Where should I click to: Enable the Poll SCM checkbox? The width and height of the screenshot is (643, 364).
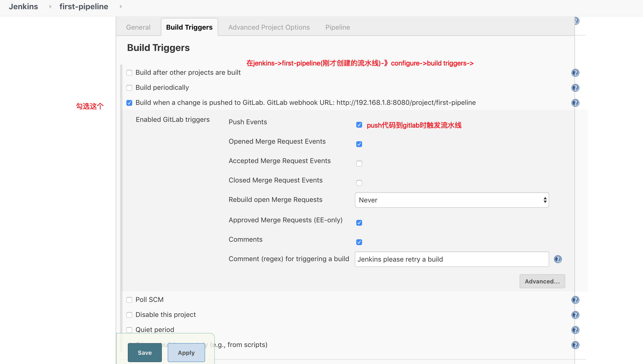[129, 300]
